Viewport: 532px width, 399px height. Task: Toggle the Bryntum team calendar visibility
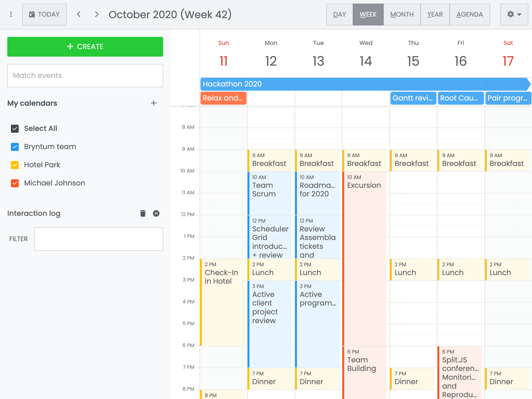pos(15,147)
